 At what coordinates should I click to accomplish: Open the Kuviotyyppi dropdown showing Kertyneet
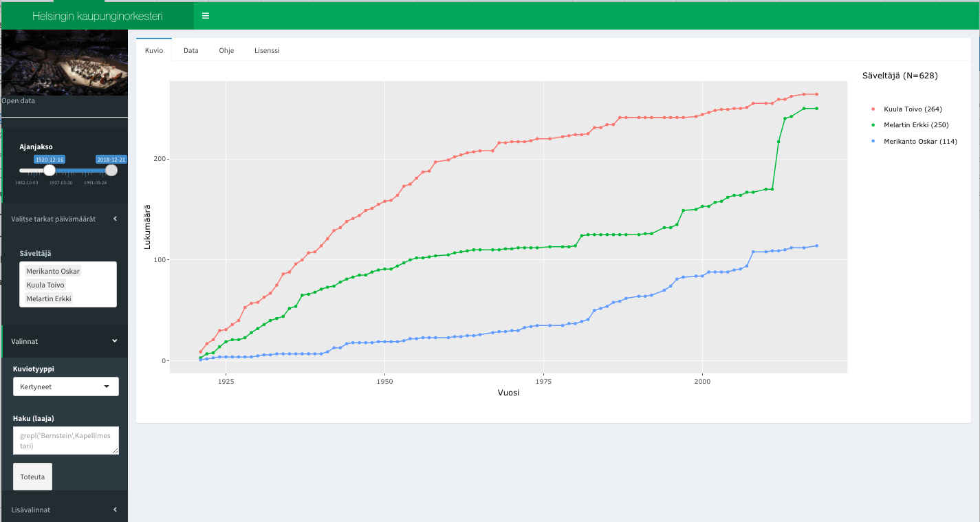66,387
